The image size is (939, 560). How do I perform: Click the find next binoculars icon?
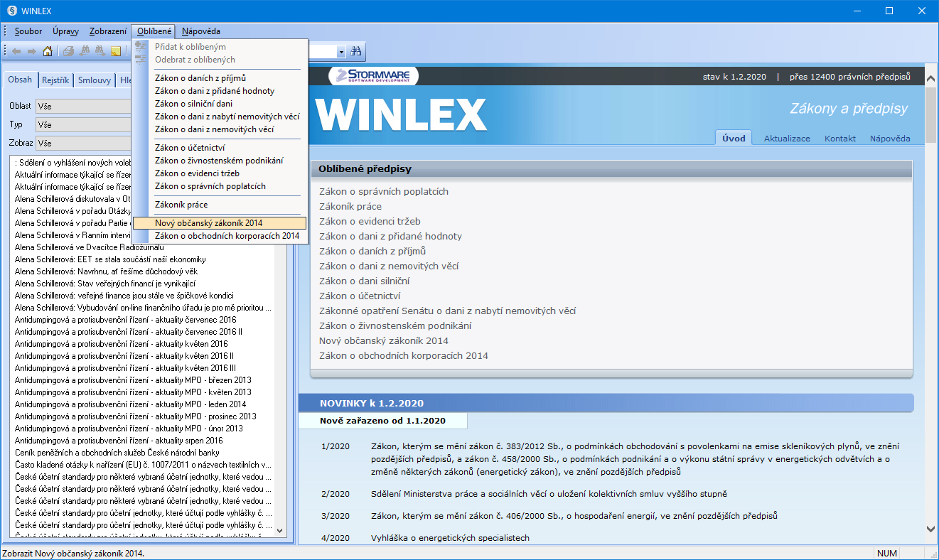(x=100, y=51)
